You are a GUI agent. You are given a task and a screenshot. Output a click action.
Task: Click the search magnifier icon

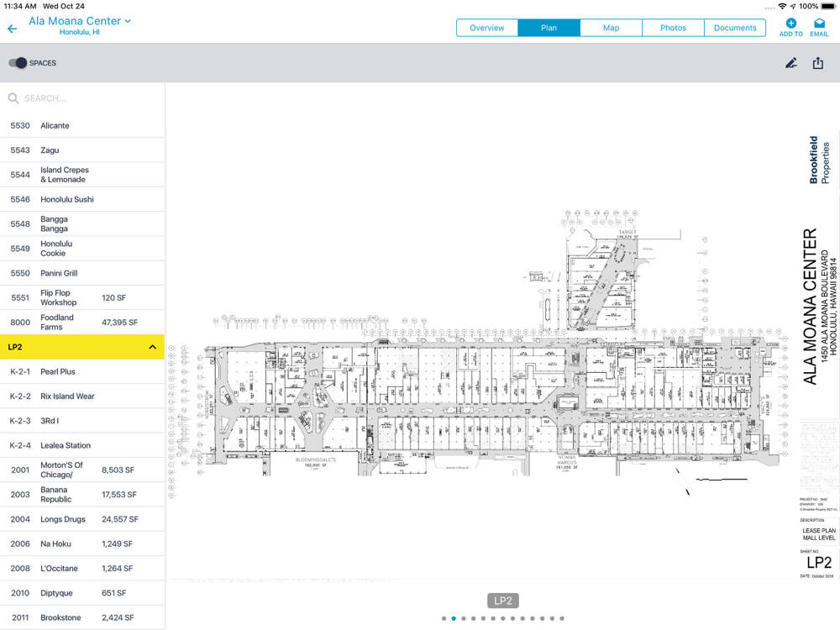(13, 98)
